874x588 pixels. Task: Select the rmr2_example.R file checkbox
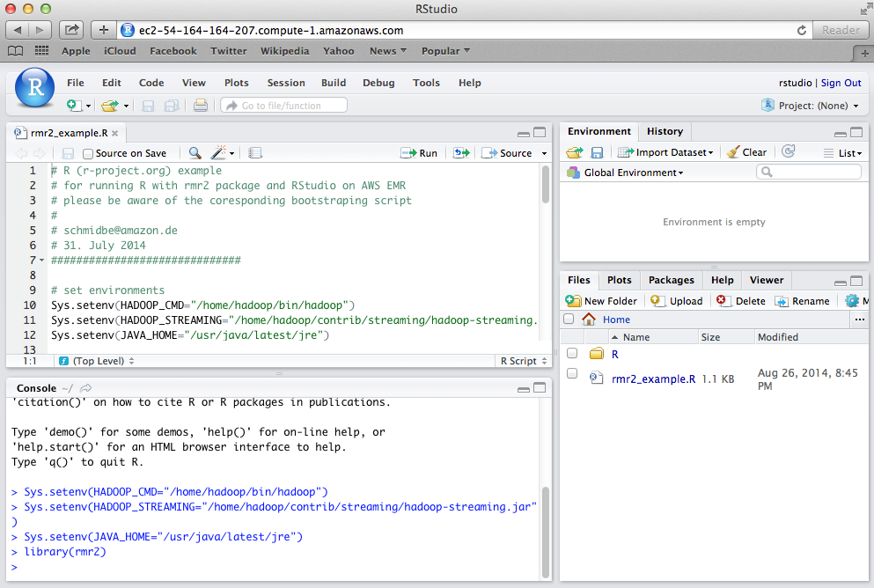click(x=572, y=374)
